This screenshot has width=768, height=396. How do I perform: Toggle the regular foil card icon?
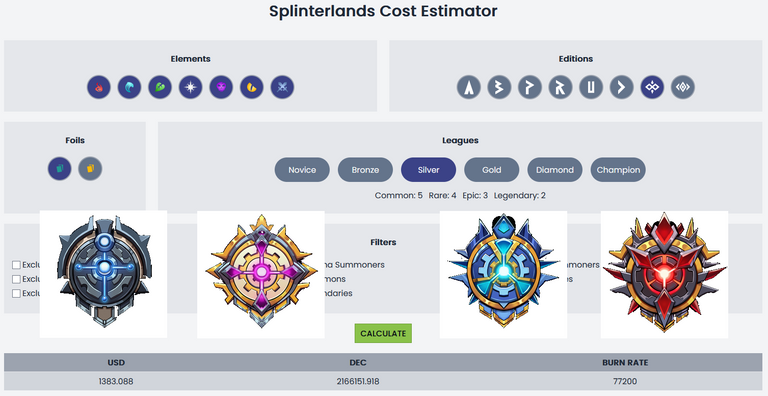pos(60,169)
